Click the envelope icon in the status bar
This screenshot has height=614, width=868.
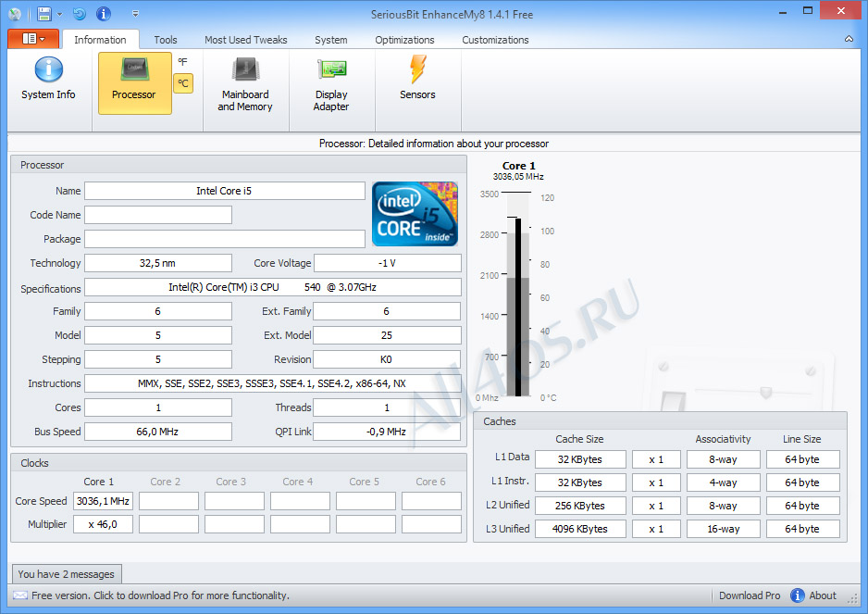tap(20, 595)
